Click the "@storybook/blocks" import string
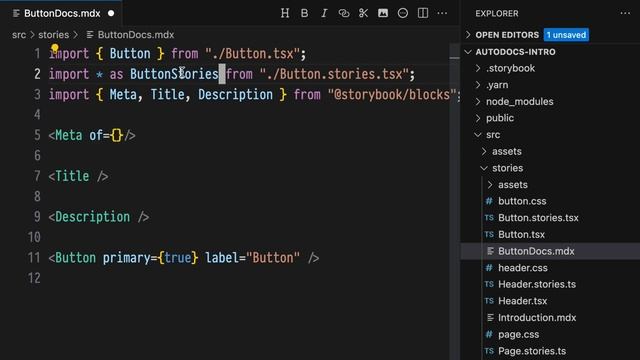640x360 pixels. click(x=392, y=94)
